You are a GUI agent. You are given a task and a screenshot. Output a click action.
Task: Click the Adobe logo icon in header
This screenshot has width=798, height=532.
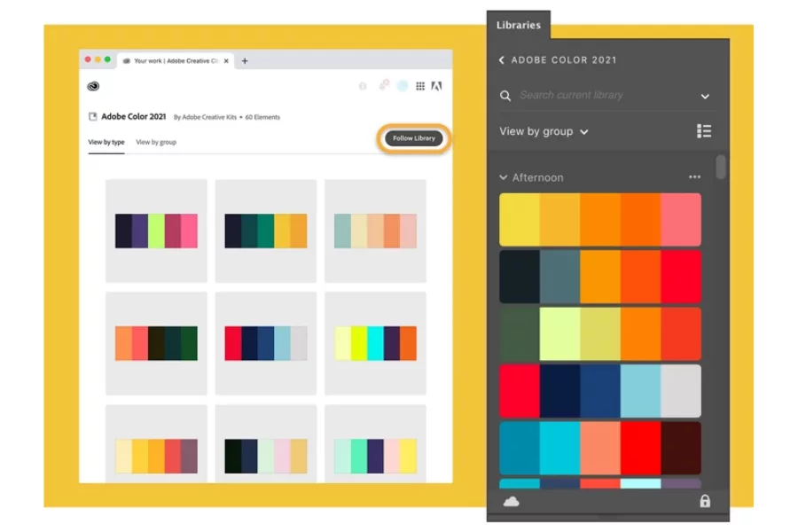436,86
